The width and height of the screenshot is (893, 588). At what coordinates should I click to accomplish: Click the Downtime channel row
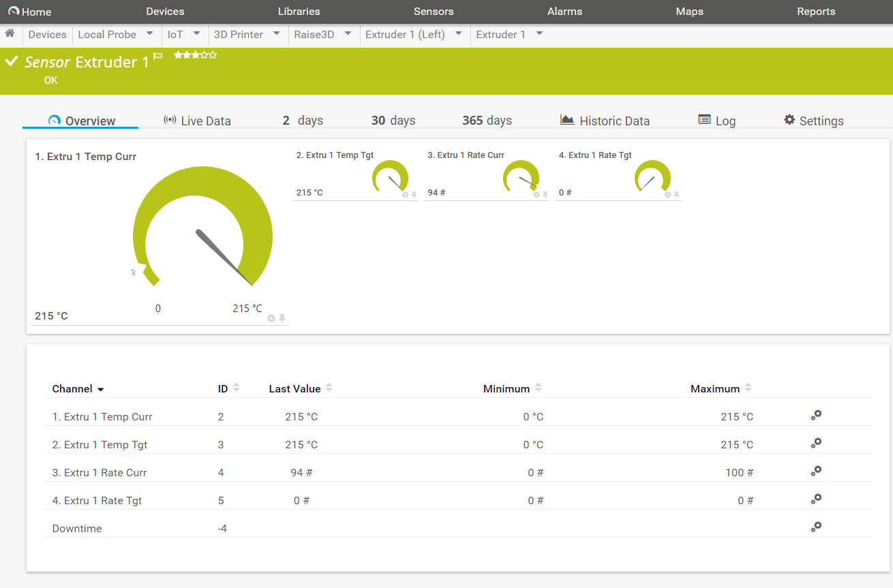coord(457,529)
